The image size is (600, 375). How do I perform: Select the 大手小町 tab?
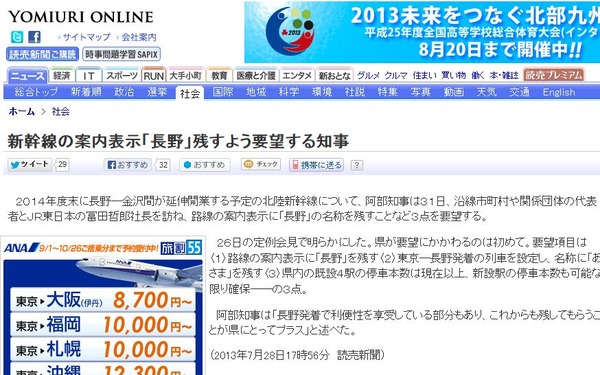pyautogui.click(x=185, y=75)
